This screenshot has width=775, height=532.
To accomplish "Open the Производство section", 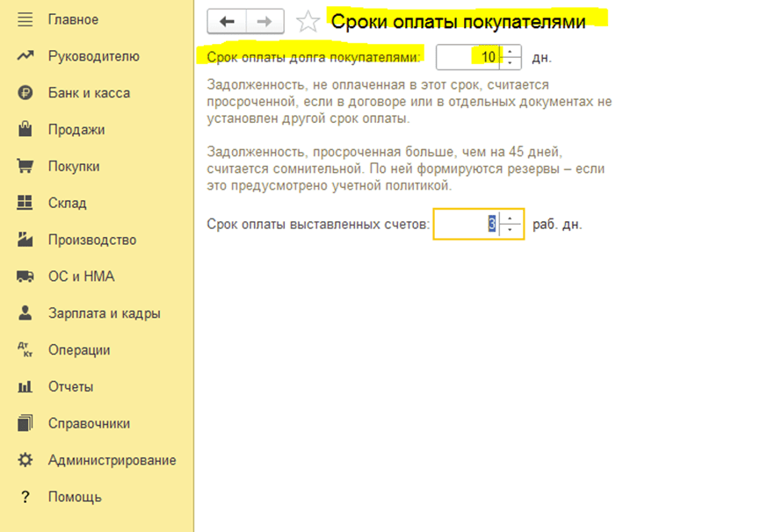I will pyautogui.click(x=92, y=240).
